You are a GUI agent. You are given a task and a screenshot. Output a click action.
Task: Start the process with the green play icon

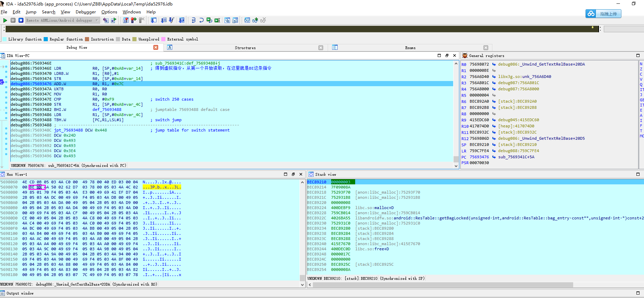5,20
